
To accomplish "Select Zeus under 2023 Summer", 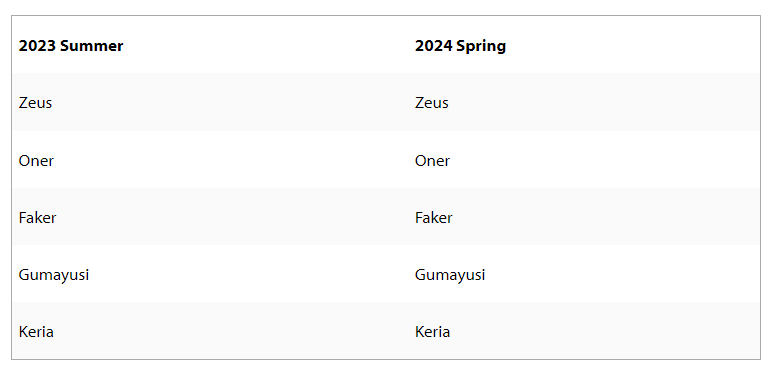I will (x=35, y=103).
